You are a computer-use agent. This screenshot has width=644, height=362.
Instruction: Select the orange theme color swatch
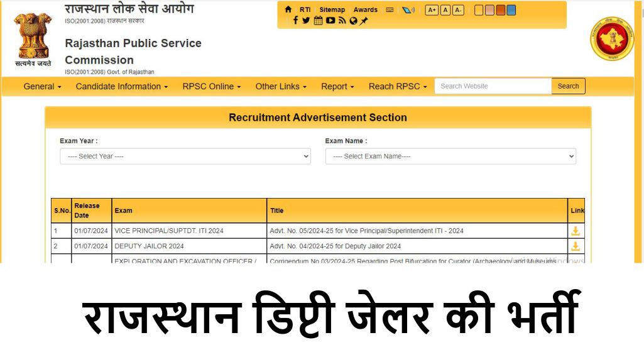[500, 10]
